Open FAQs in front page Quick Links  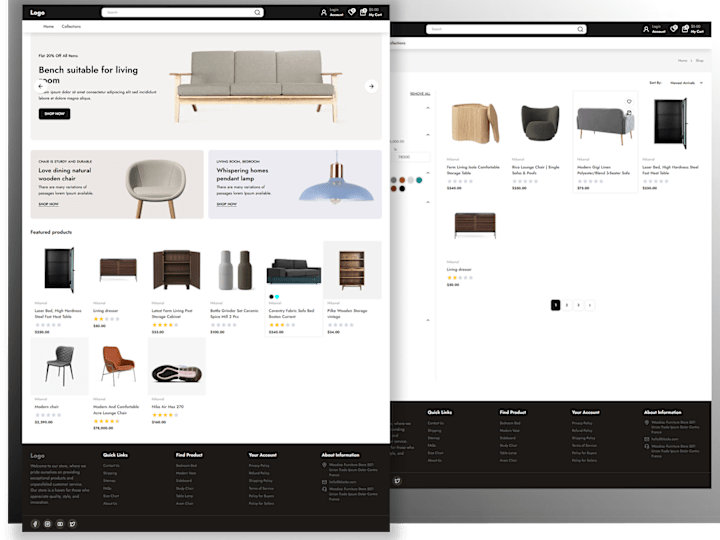pyautogui.click(x=107, y=488)
